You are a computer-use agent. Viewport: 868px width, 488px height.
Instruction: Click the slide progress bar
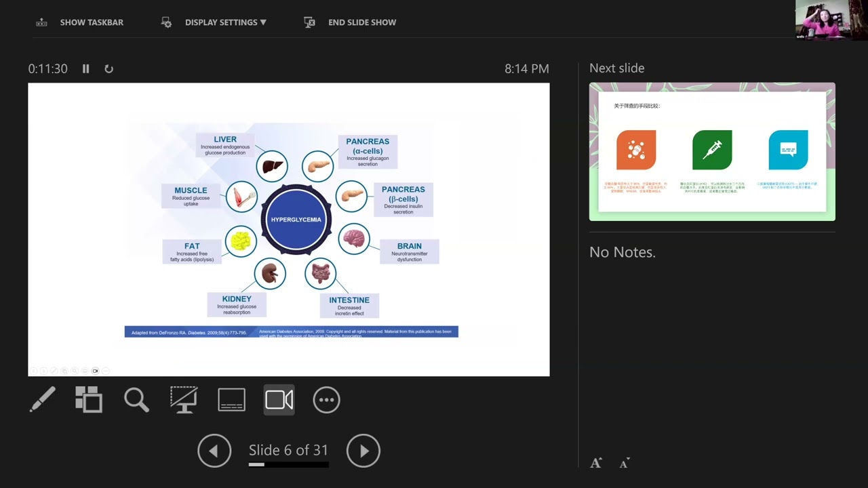[288, 465]
